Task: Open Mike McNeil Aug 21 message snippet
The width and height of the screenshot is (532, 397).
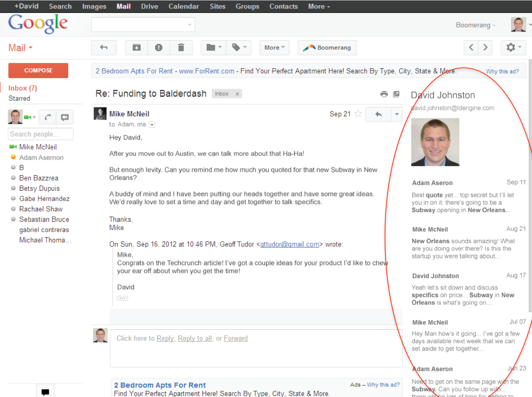Action: 469,242
